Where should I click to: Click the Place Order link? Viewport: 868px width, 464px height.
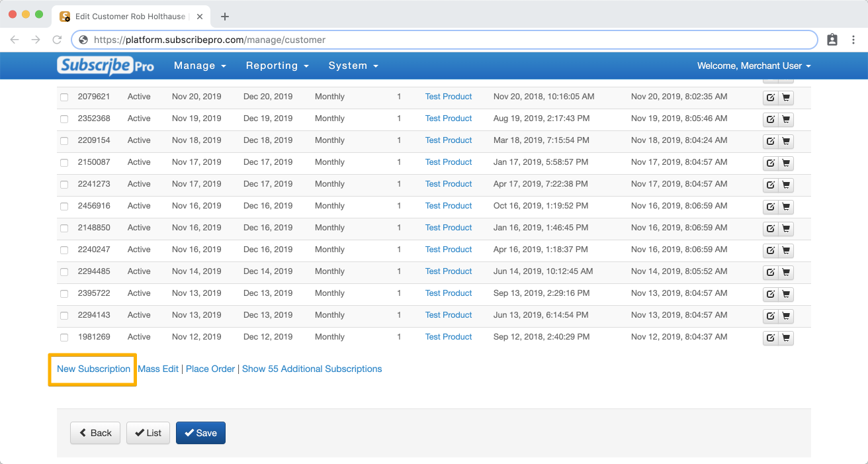[210, 369]
